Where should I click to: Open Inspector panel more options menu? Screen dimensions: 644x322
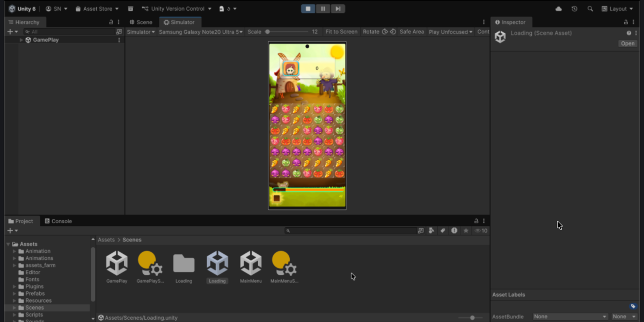(634, 22)
